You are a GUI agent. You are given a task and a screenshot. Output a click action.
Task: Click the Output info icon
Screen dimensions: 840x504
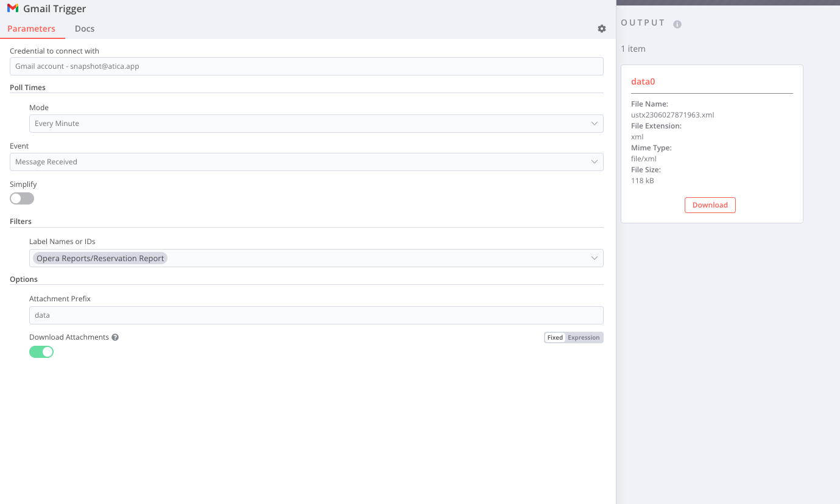[677, 24]
